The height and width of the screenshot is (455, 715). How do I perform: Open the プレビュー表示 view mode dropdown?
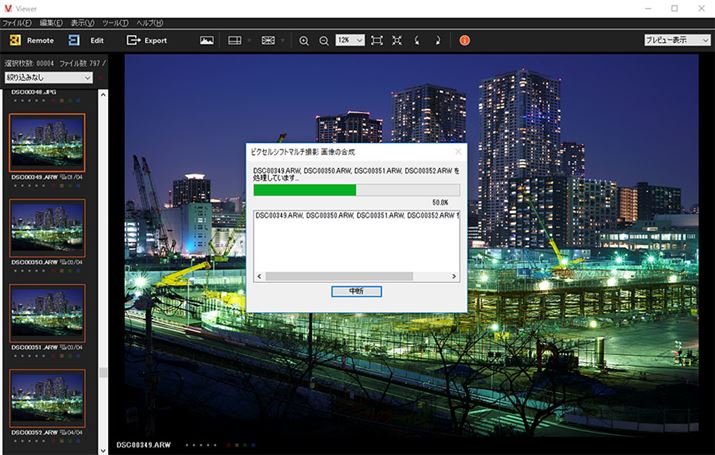tap(677, 40)
